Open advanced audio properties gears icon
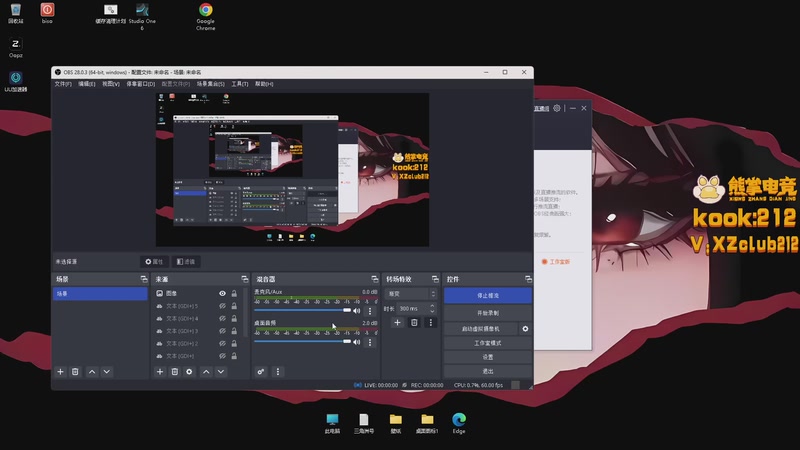The image size is (800, 450). click(x=261, y=372)
